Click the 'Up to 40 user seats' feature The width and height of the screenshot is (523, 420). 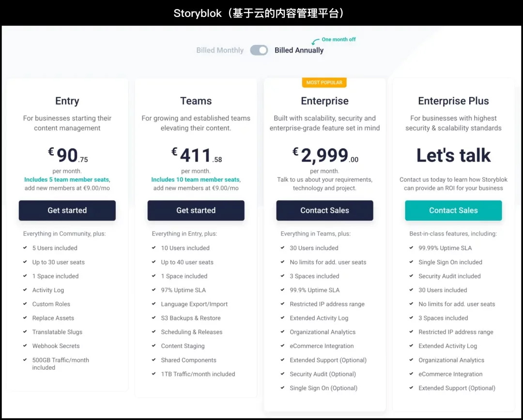tap(187, 262)
